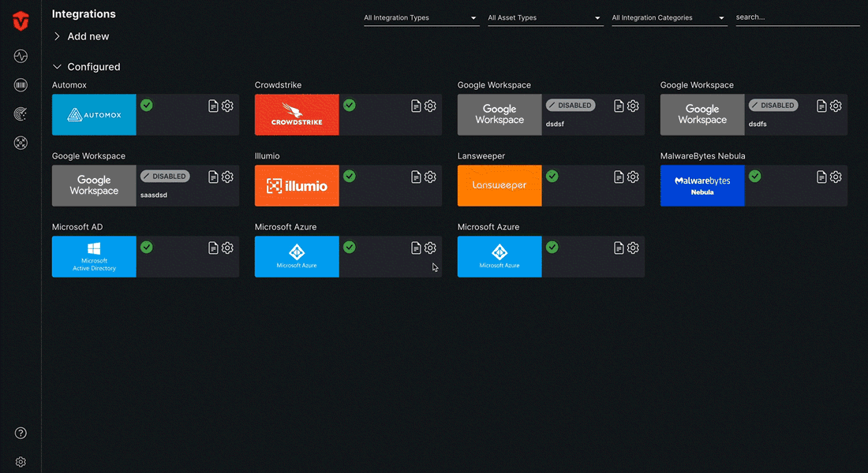Click the green status check on Automox
This screenshot has height=473, width=868.
click(147, 105)
